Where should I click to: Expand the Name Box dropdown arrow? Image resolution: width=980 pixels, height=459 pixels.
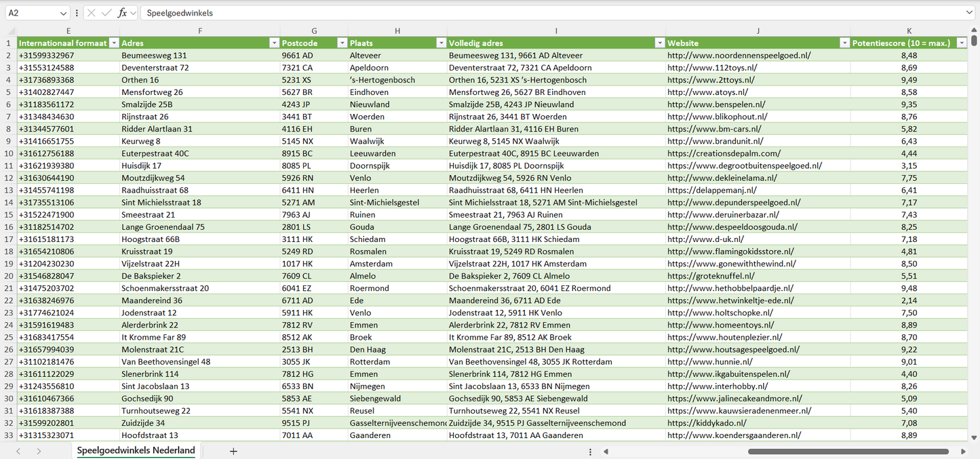tap(63, 13)
